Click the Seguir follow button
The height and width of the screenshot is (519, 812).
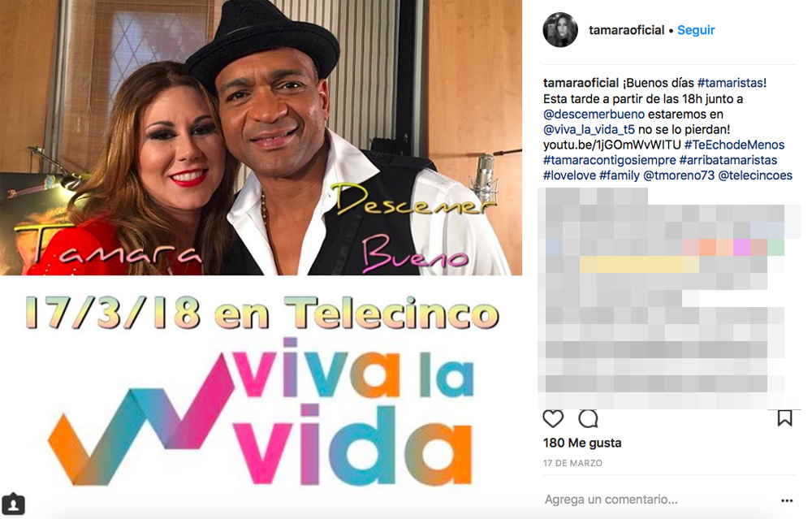point(696,30)
